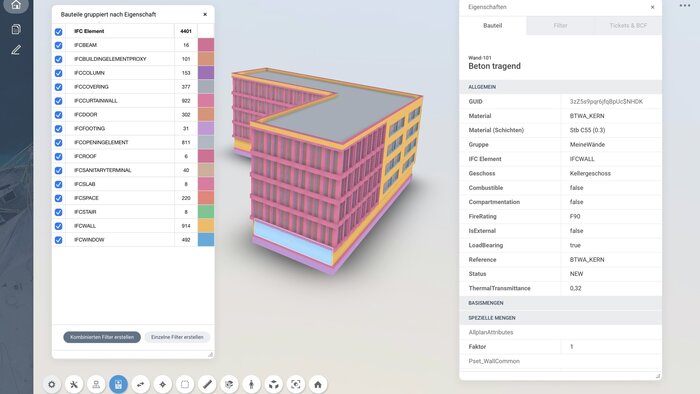Click the highlighted blue toolbar icon

click(x=118, y=384)
